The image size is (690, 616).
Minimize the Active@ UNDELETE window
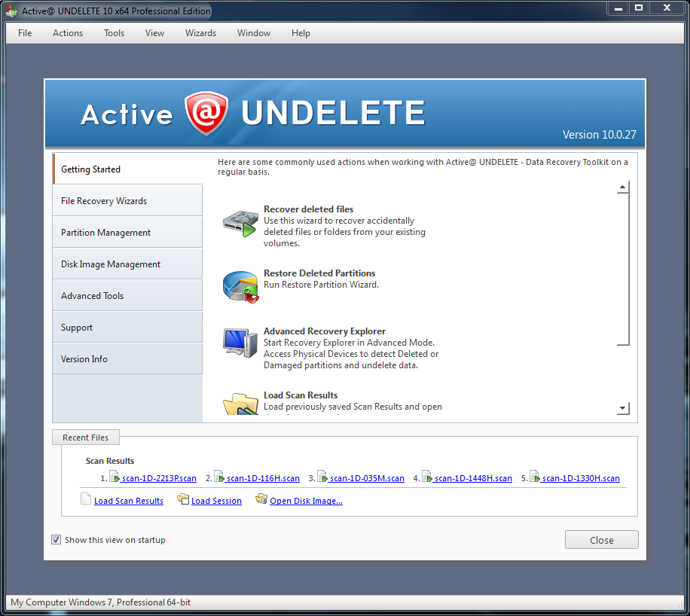click(x=618, y=8)
